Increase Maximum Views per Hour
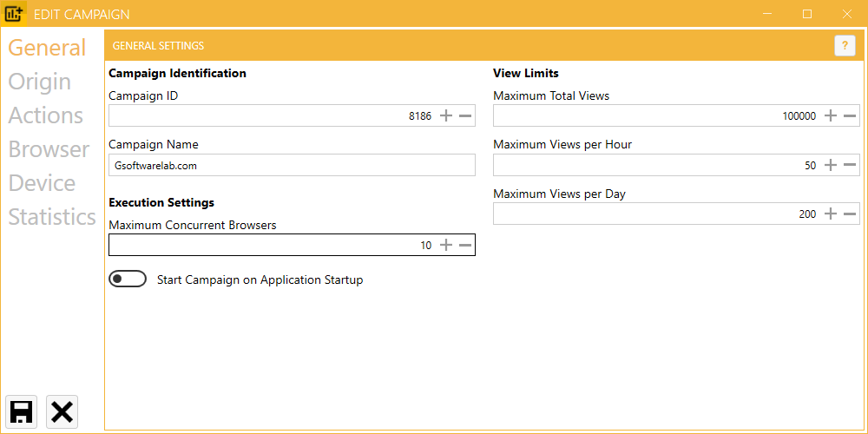This screenshot has width=868, height=434. (831, 165)
